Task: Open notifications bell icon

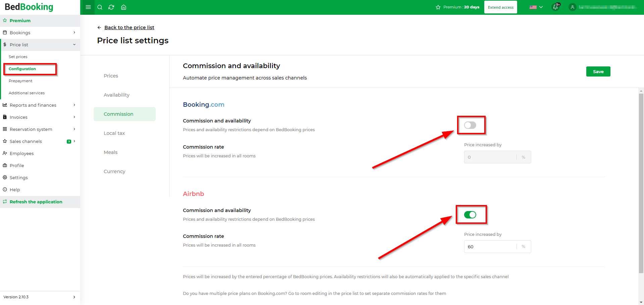Action: tap(555, 7)
